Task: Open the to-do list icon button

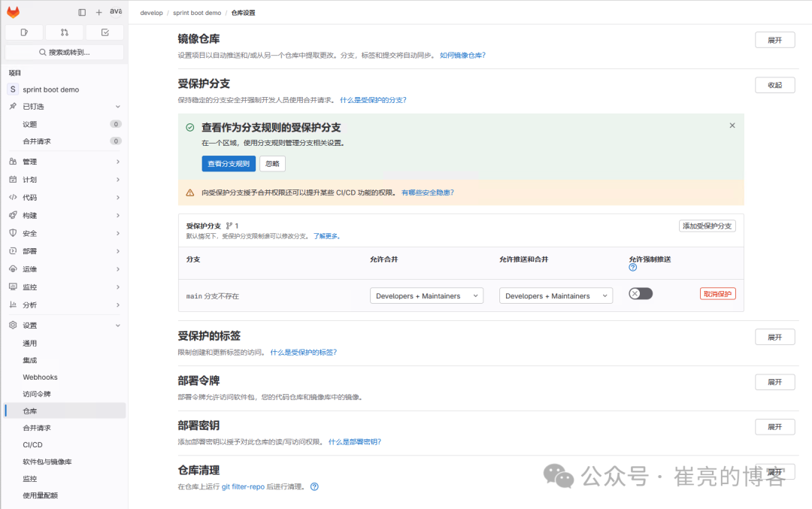Action: [105, 32]
